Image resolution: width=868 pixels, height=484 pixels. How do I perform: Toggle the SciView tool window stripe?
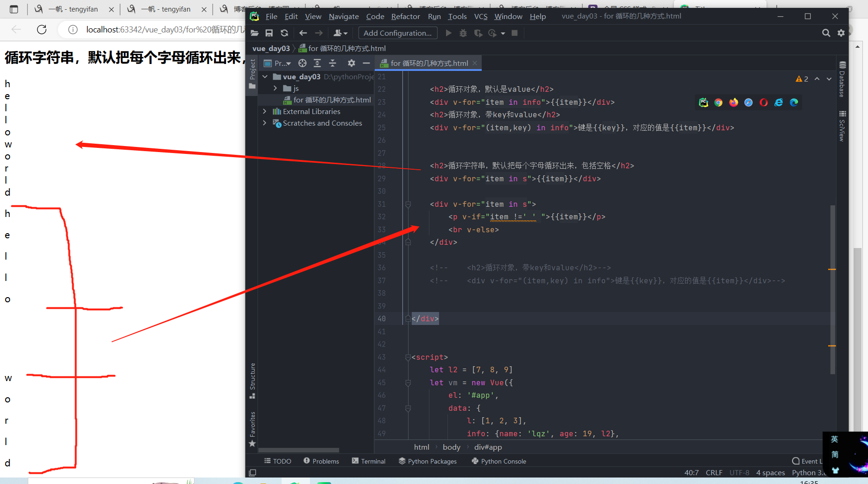coord(842,126)
